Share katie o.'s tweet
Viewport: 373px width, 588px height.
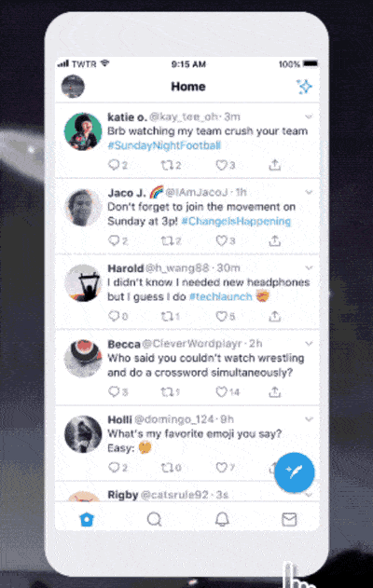(275, 165)
